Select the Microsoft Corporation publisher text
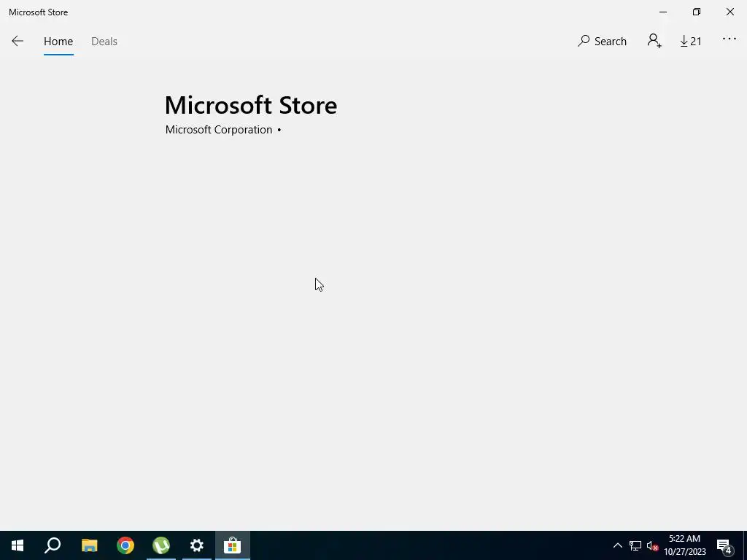747x560 pixels. tap(219, 130)
